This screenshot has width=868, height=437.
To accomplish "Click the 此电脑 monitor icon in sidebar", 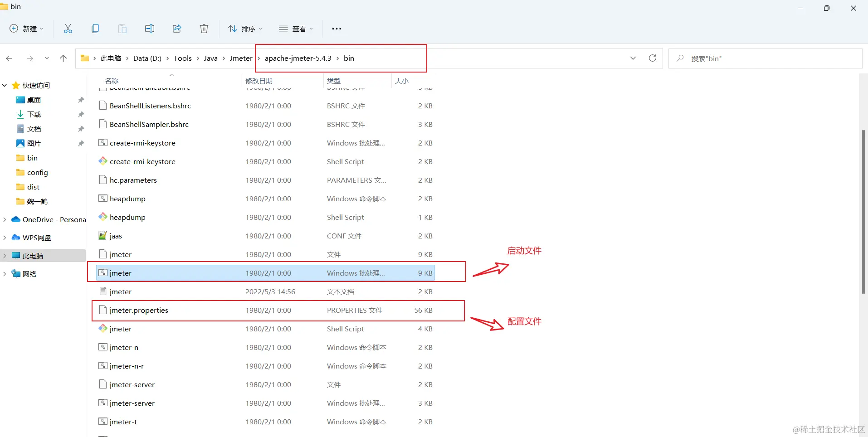I will (16, 256).
